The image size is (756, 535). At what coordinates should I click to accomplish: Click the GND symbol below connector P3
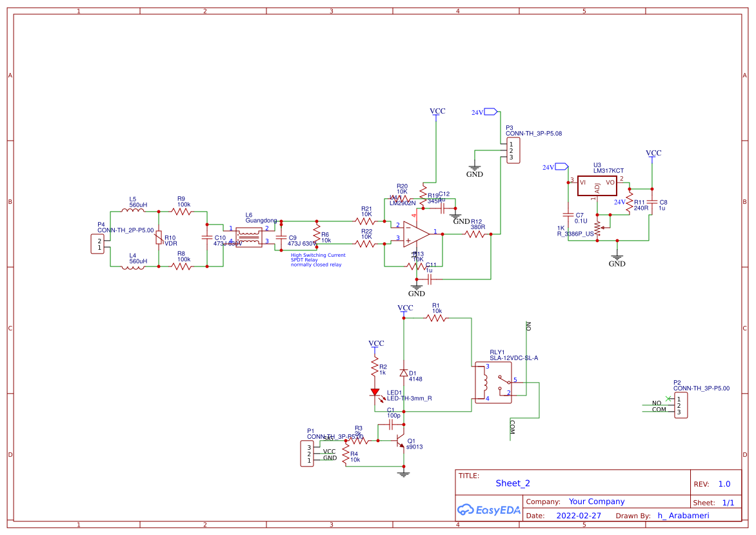pyautogui.click(x=474, y=167)
